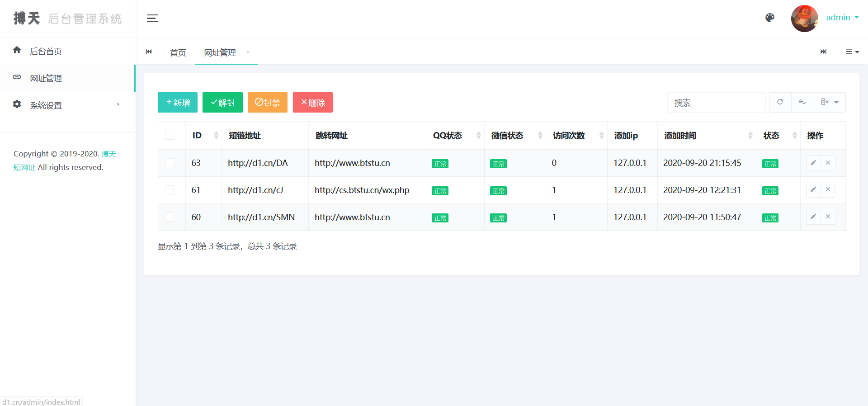Image resolution: width=868 pixels, height=406 pixels.
Task: Select the checkbox for row 60
Action: (x=170, y=217)
